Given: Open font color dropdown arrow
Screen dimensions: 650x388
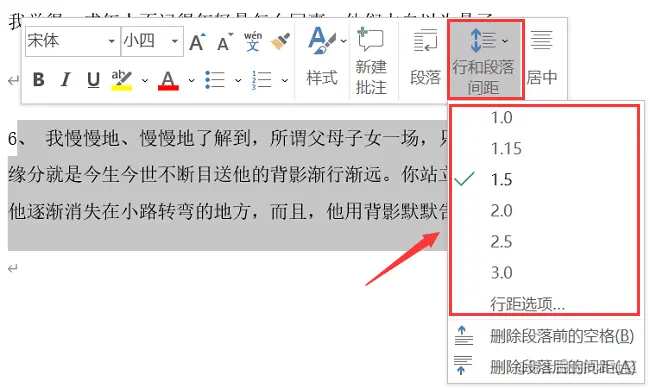Looking at the screenshot, I should click(191, 80).
